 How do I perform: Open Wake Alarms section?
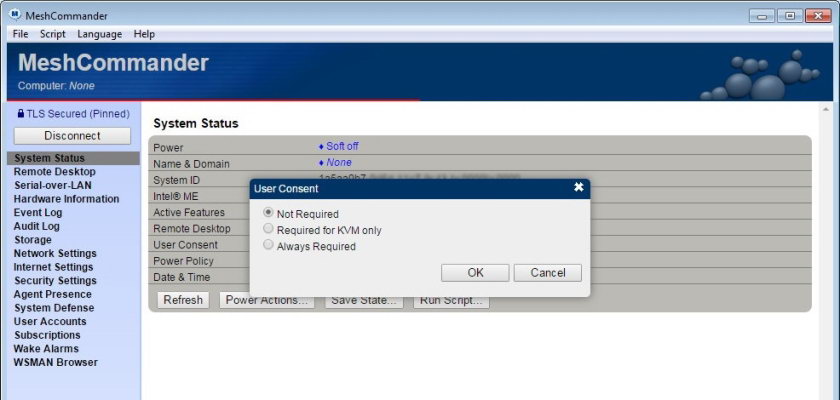click(x=46, y=349)
